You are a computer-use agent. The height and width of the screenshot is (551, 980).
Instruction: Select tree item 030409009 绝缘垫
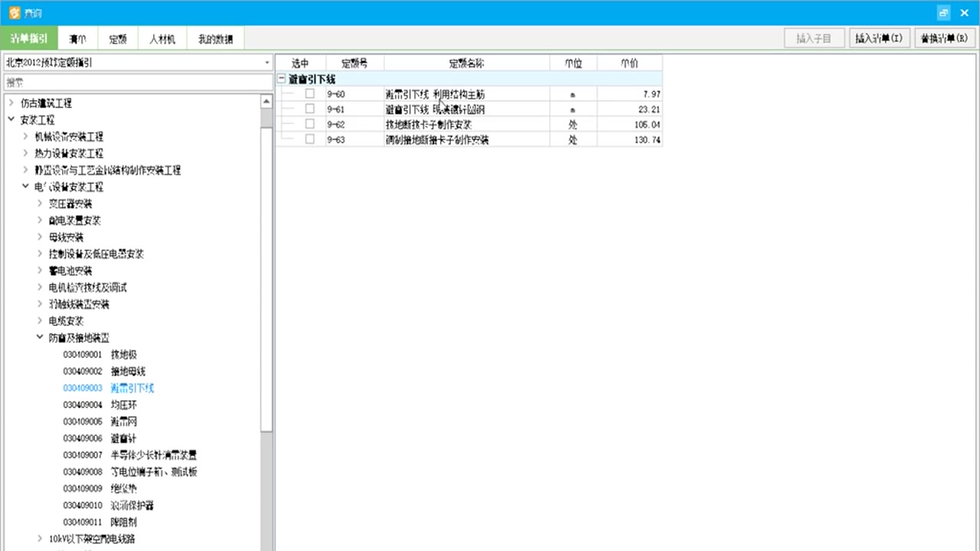click(x=100, y=488)
